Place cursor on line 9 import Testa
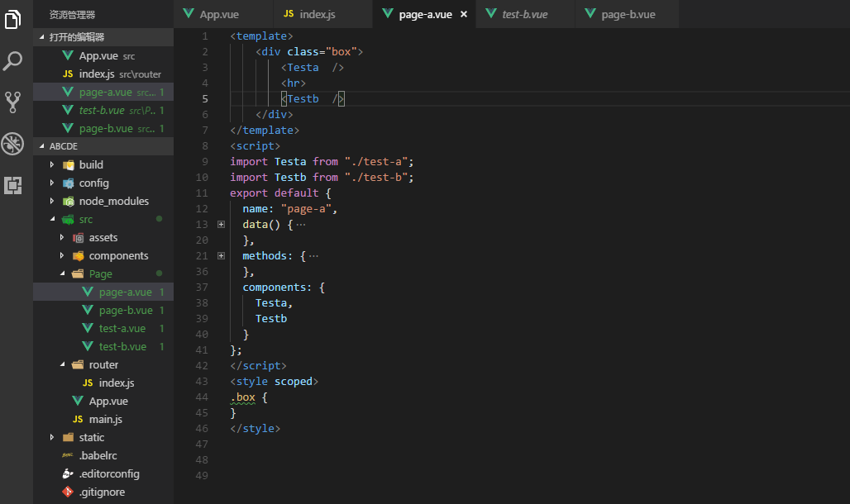This screenshot has width=850, height=504. pos(290,161)
